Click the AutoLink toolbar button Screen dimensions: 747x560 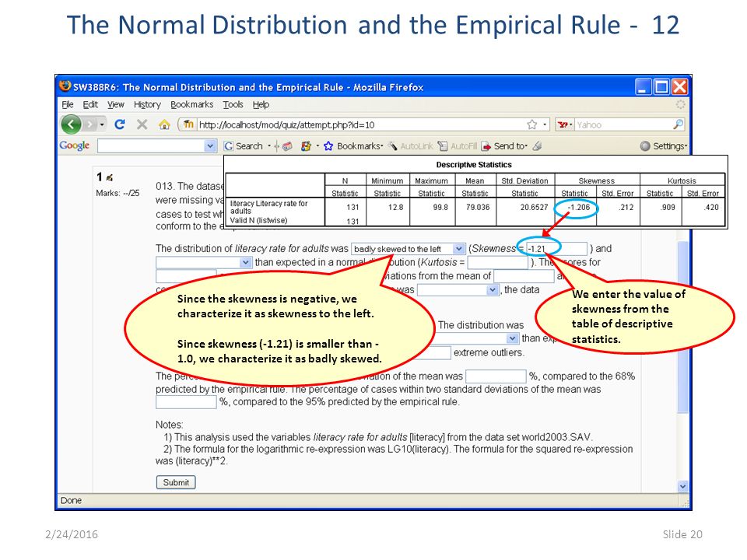(411, 146)
